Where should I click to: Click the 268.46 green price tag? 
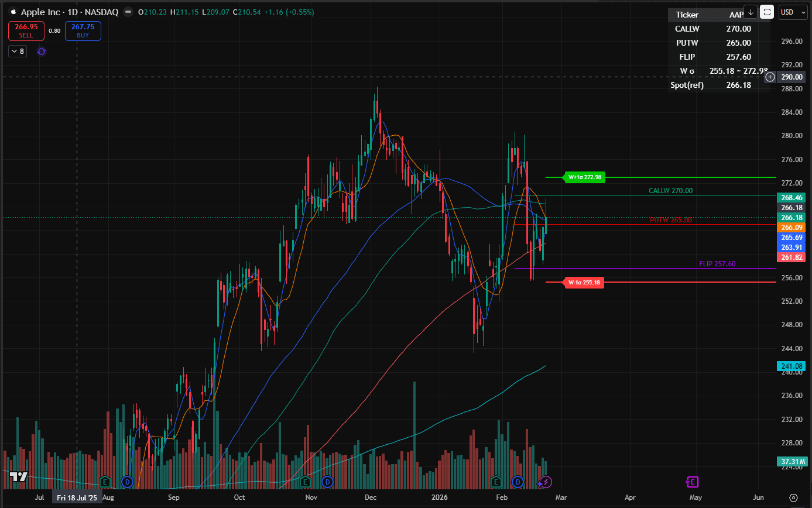coord(791,198)
